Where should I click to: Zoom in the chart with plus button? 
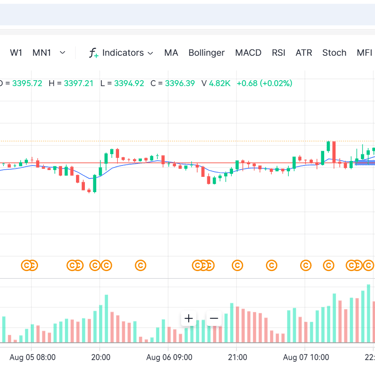(188, 319)
